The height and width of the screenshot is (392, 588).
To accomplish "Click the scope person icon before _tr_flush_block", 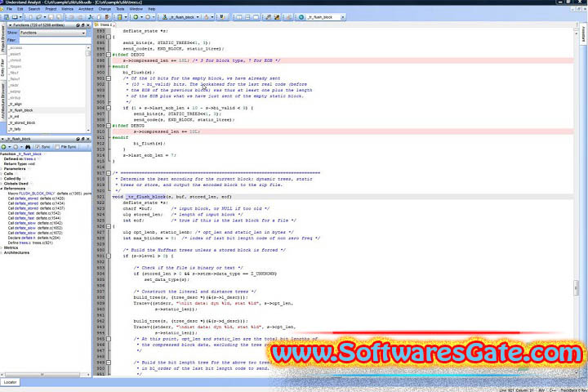I will tap(165, 17).
